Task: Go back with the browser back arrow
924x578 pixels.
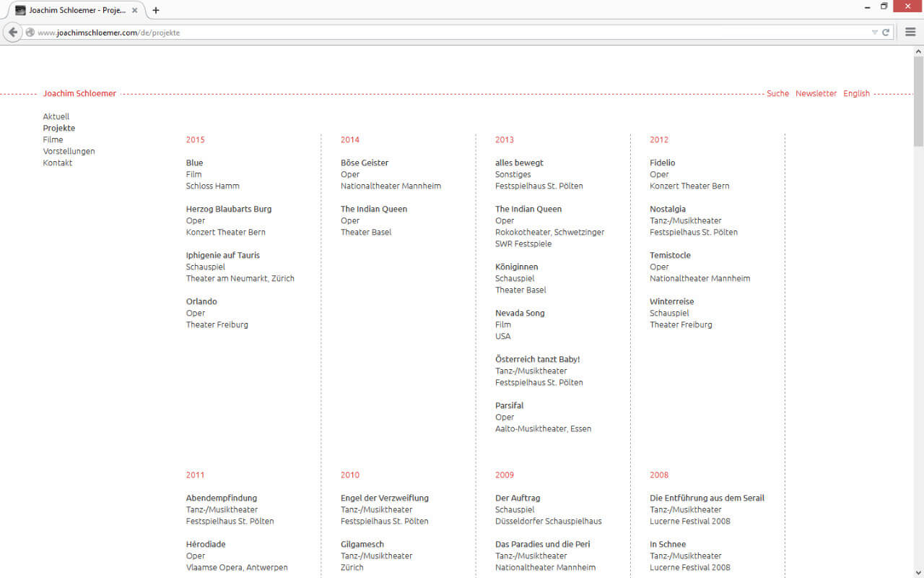Action: coord(12,33)
